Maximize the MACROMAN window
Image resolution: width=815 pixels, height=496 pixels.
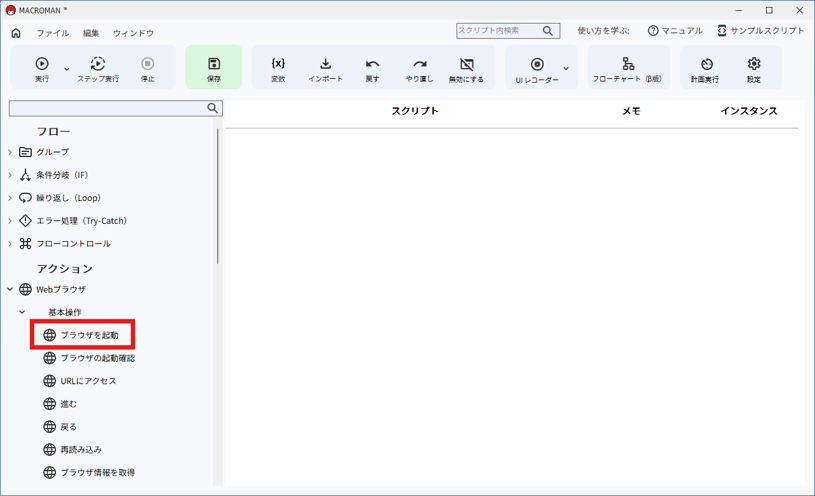769,10
